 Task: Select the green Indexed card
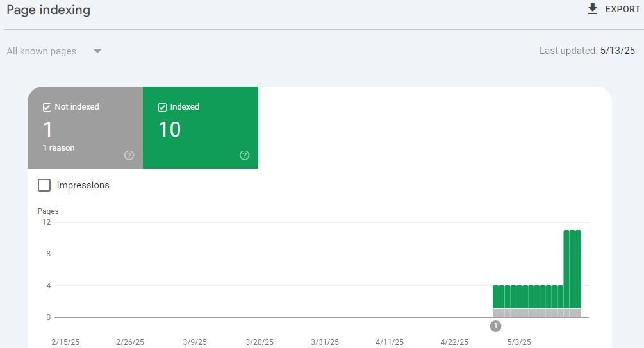201,128
